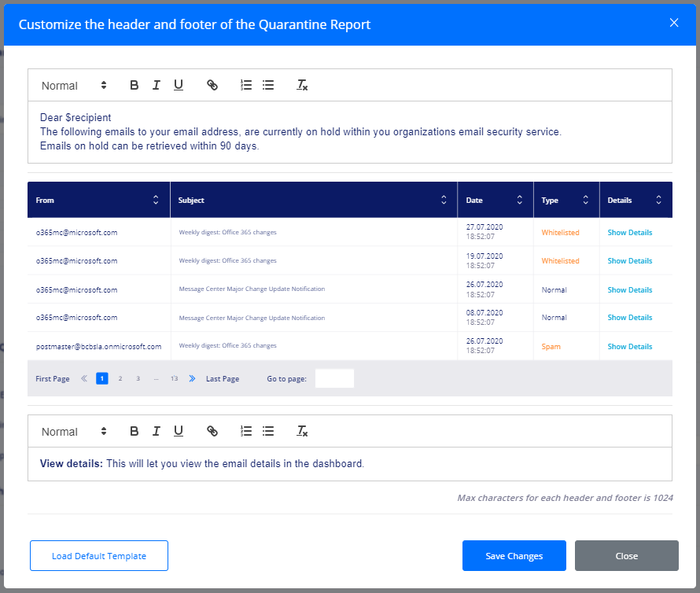Image resolution: width=700 pixels, height=593 pixels.
Task: Show Details for the 27.07.2020 email
Action: click(629, 232)
